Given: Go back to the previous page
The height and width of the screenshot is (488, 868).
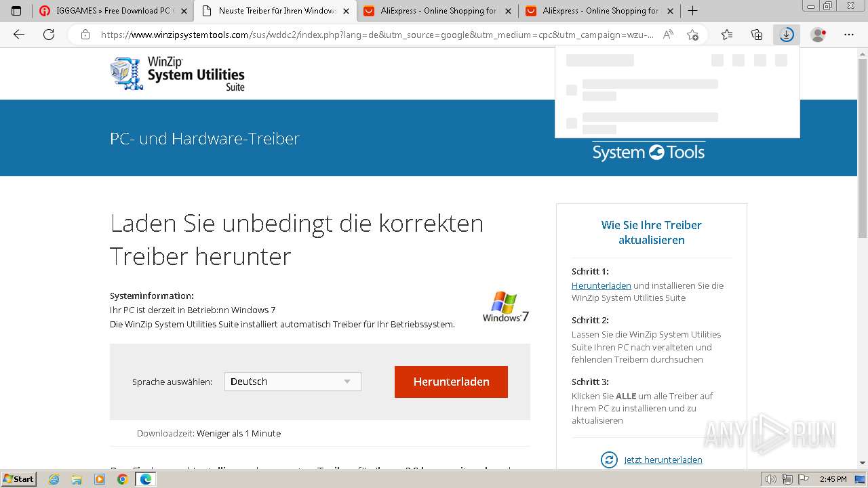Looking at the screenshot, I should tap(19, 35).
